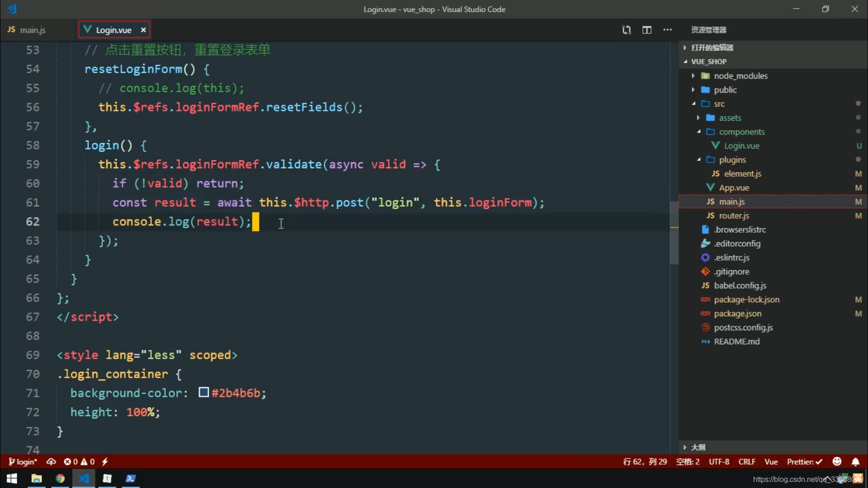Click line number 58 in the gutter
The image size is (868, 488).
(33, 145)
